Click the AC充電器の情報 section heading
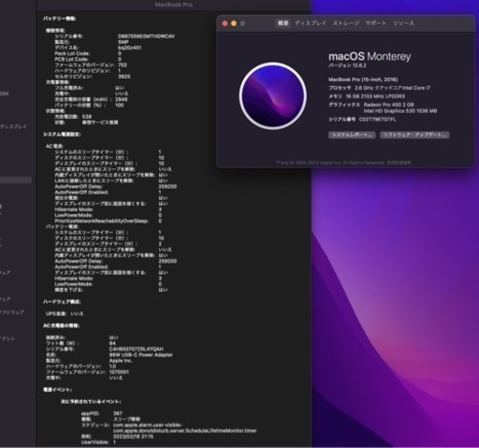This screenshot has width=479, height=448. click(x=61, y=325)
